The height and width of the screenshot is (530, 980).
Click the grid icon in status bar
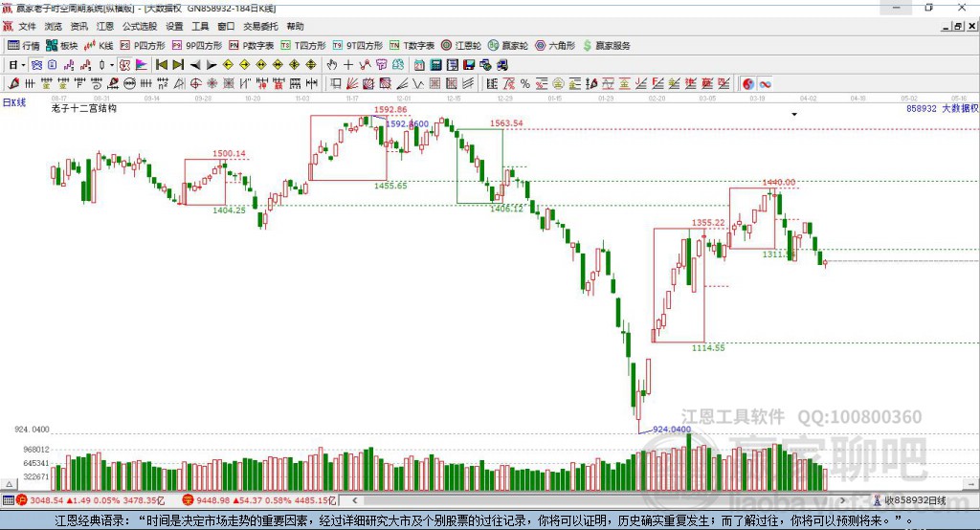coord(8,500)
